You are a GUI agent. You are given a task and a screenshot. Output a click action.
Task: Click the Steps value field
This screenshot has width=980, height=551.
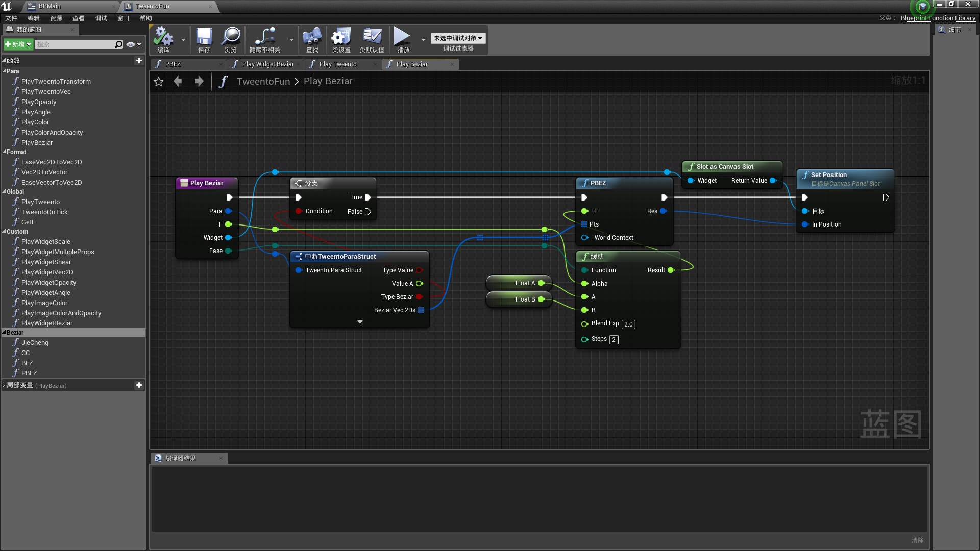[x=614, y=340]
